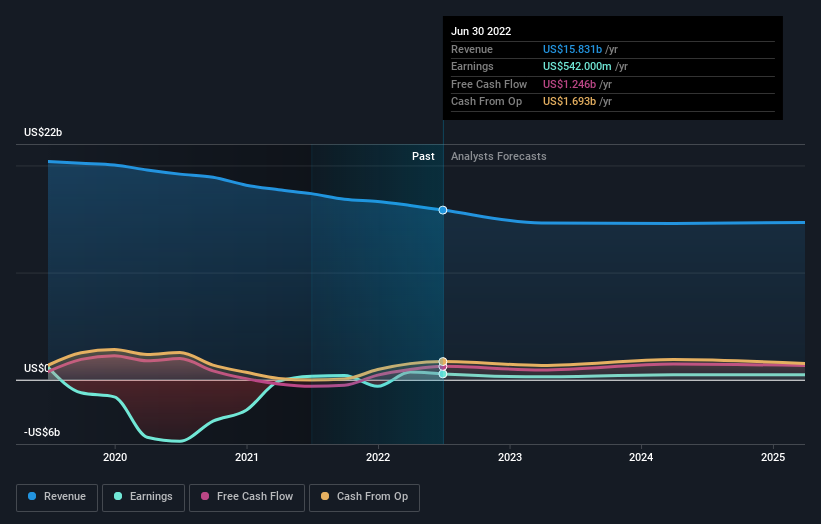Click the tooltip Cash From Op row label
The height and width of the screenshot is (524, 821).
pos(486,102)
